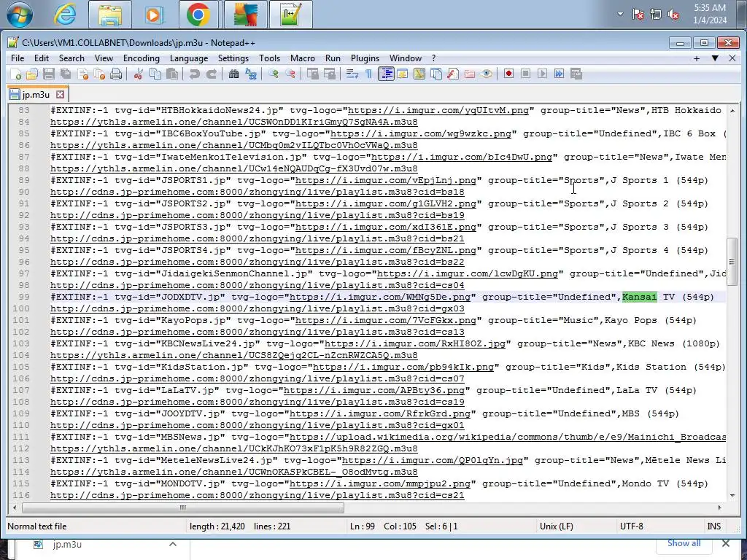This screenshot has height=560, width=747.
Task: Toggle synchronize horizontal scrolling icon
Action: pyautogui.click(x=329, y=74)
